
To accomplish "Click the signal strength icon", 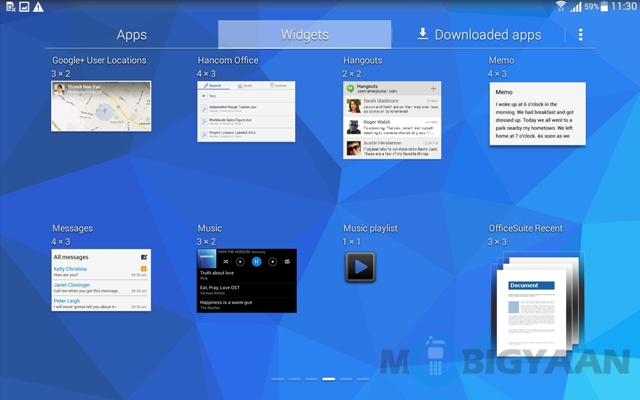I will [576, 7].
